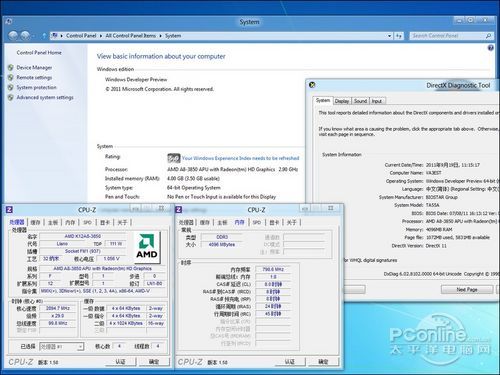Open Device Manager link
Screen dimensions: 500x375
[x=34, y=68]
